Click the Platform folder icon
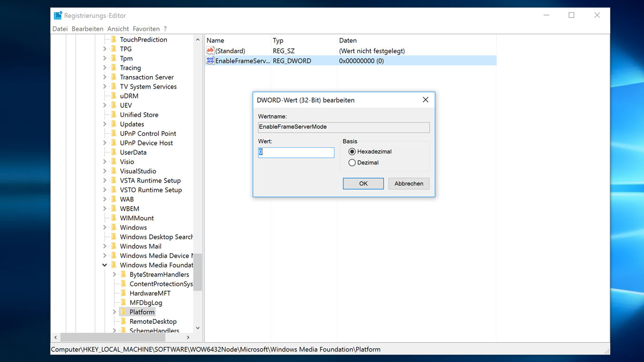The width and height of the screenshot is (644, 362). (123, 312)
